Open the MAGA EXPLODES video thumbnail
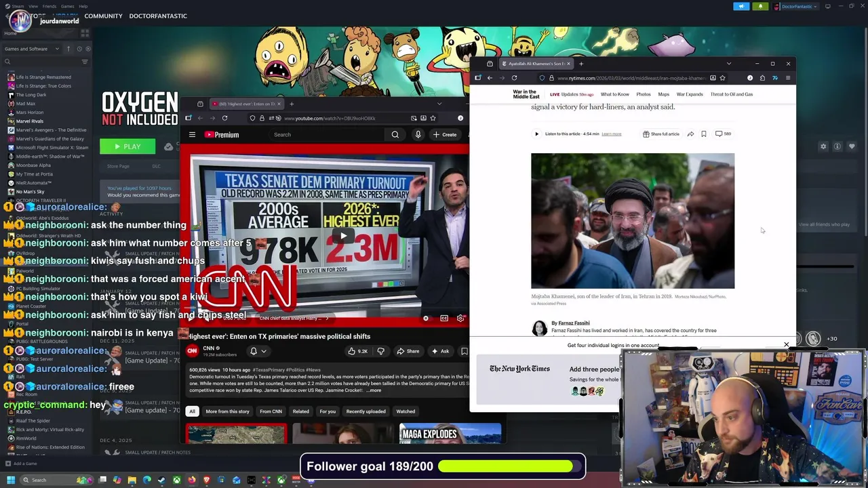The width and height of the screenshot is (868, 488). 450,434
